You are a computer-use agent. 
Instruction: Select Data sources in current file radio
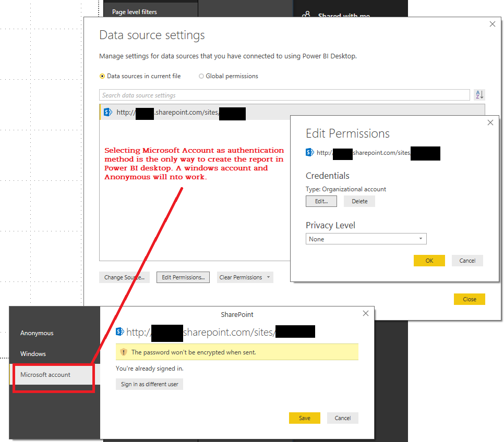tap(102, 76)
